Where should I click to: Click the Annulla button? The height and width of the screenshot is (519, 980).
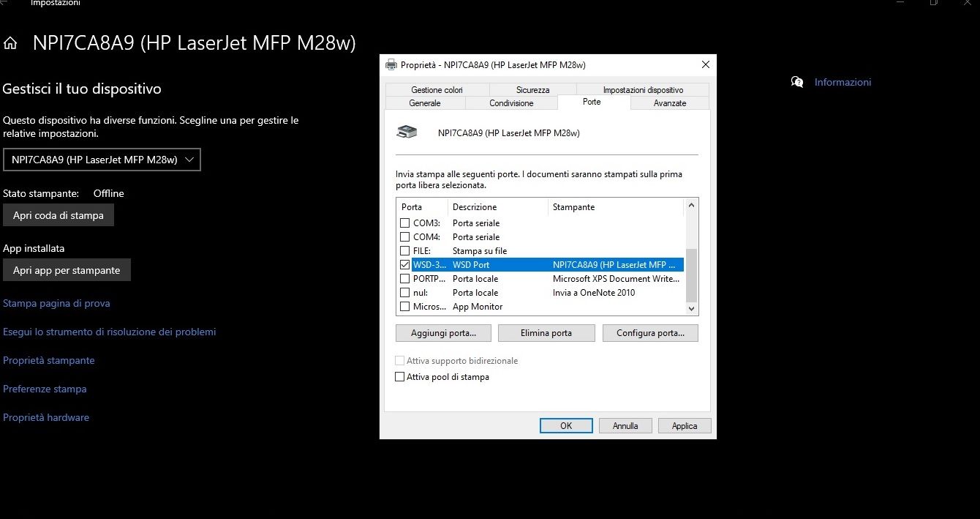point(625,426)
